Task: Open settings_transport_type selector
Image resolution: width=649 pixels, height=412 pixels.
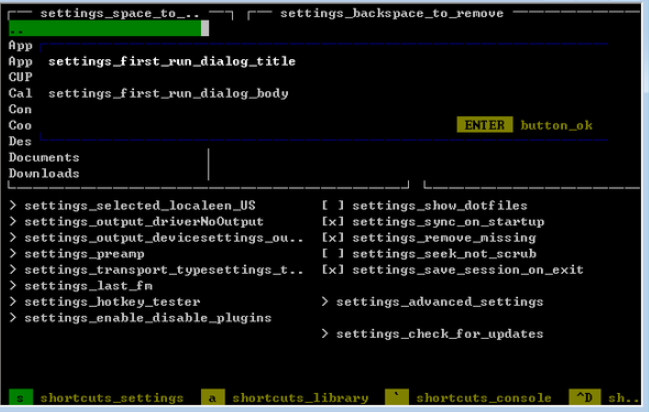Action: (x=156, y=270)
